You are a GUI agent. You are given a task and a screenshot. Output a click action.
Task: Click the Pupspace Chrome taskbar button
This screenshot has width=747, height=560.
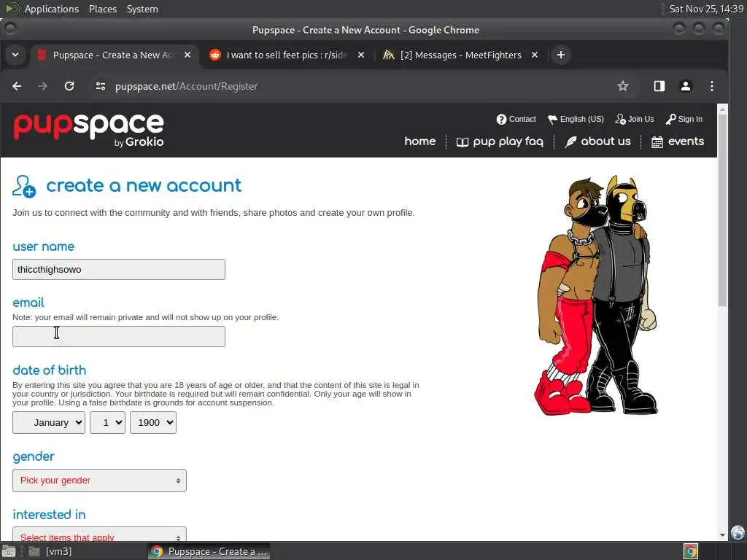pyautogui.click(x=209, y=551)
